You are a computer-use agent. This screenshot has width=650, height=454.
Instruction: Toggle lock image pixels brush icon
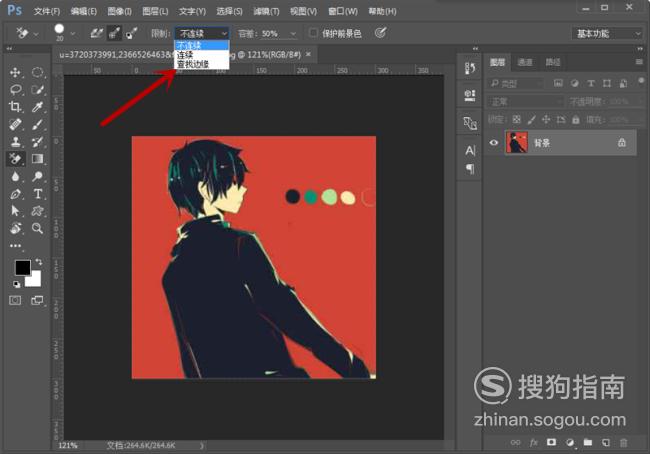[x=531, y=120]
